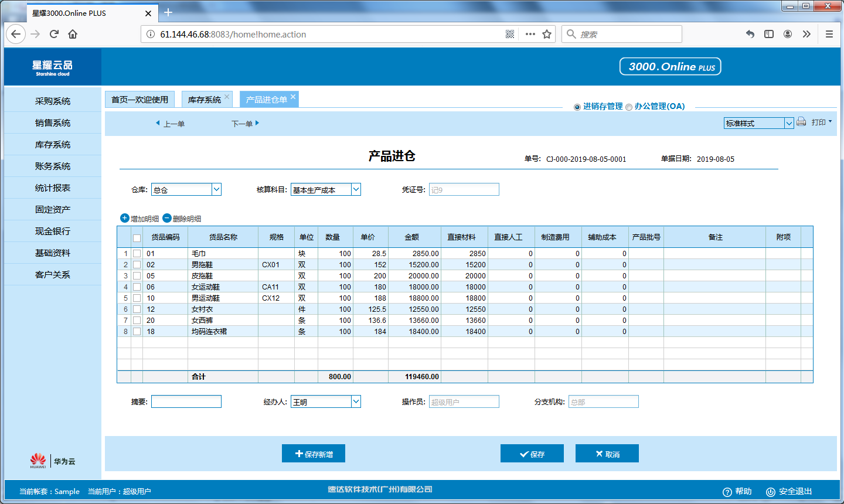
Task: Switch to the 库存系统 tab
Action: coord(204,100)
